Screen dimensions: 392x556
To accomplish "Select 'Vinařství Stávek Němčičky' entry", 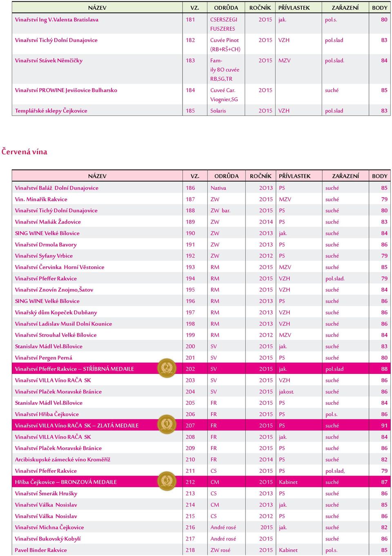I will click(49, 60).
